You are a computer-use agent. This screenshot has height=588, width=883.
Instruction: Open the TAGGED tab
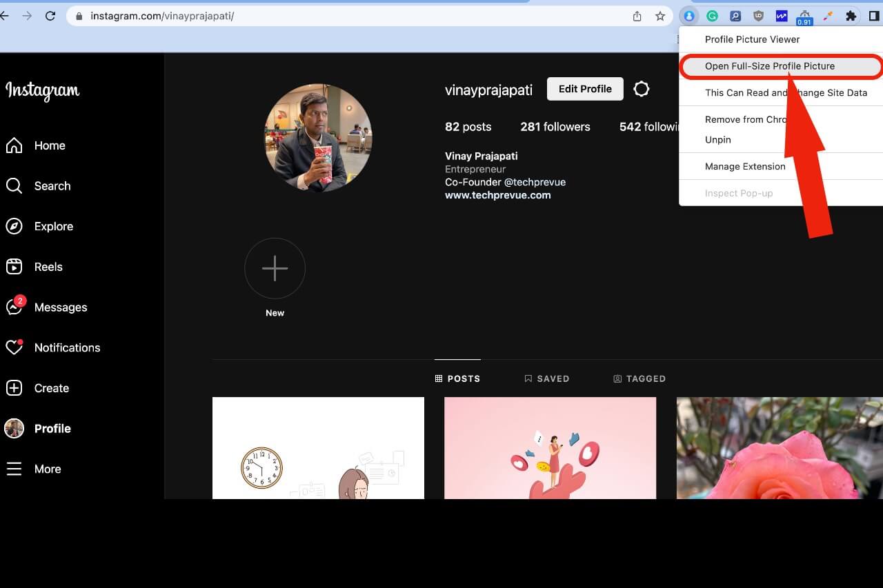pyautogui.click(x=639, y=378)
